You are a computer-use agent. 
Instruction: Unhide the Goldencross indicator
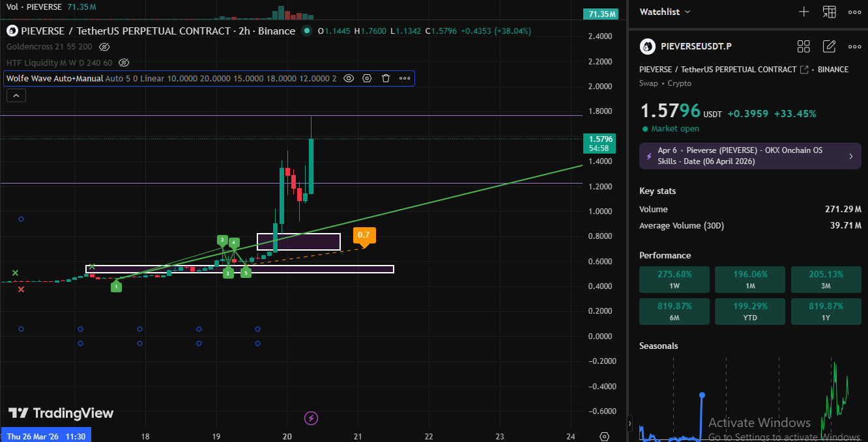point(104,47)
